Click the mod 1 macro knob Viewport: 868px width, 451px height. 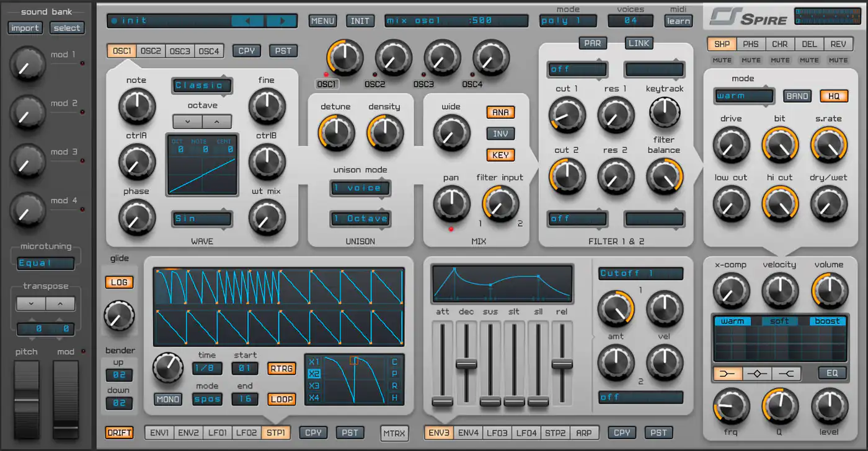pyautogui.click(x=27, y=64)
